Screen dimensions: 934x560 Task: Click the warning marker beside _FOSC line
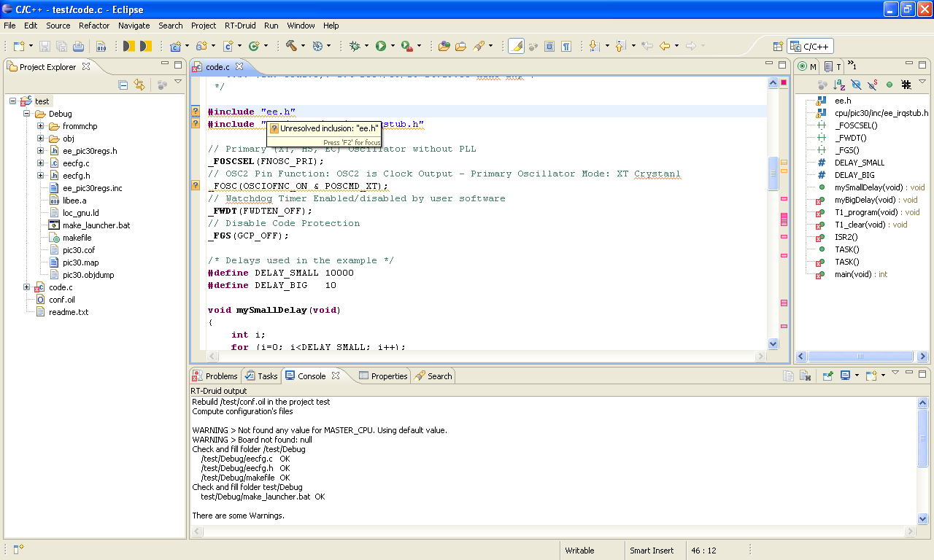point(196,186)
